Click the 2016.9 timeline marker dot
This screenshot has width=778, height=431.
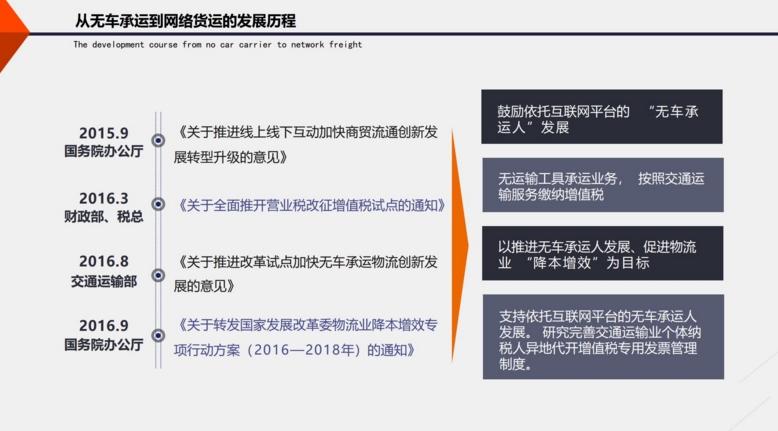click(158, 336)
